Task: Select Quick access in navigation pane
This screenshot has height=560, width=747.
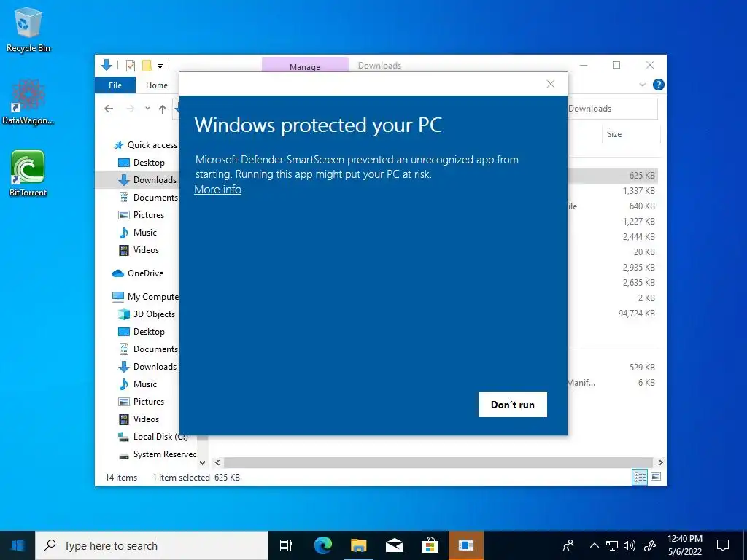Action: click(145, 145)
